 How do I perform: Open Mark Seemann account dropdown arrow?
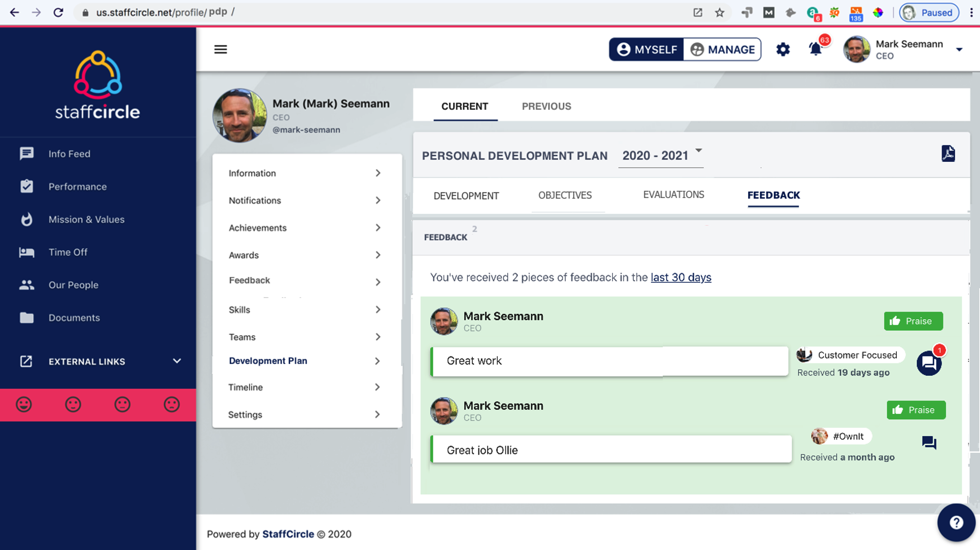tap(959, 50)
